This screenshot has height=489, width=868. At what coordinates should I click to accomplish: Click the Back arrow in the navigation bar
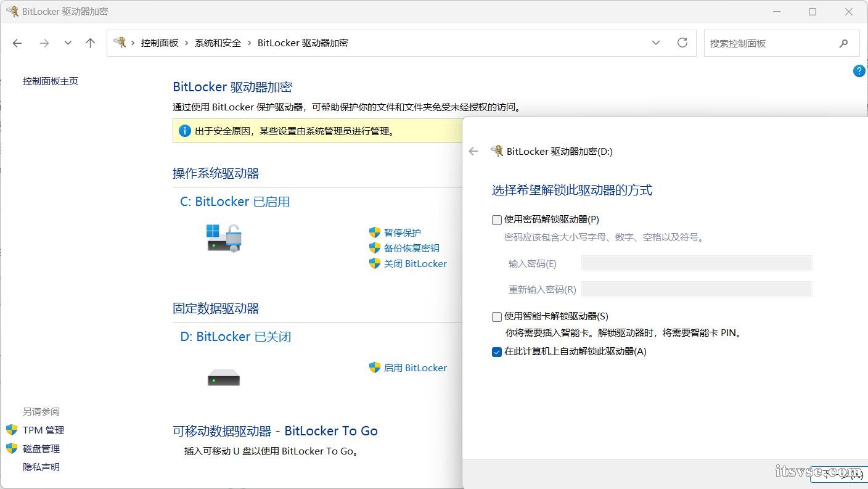click(x=17, y=43)
